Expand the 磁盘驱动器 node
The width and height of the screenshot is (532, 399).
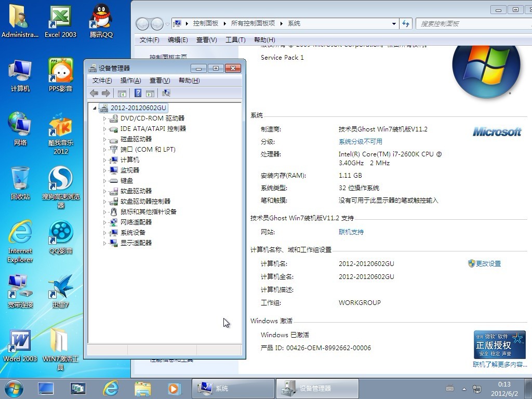pos(104,139)
